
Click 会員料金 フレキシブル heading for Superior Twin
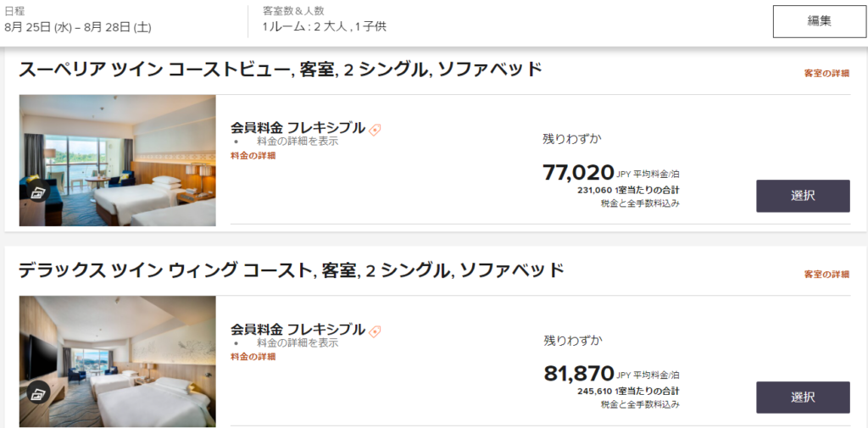(x=298, y=127)
